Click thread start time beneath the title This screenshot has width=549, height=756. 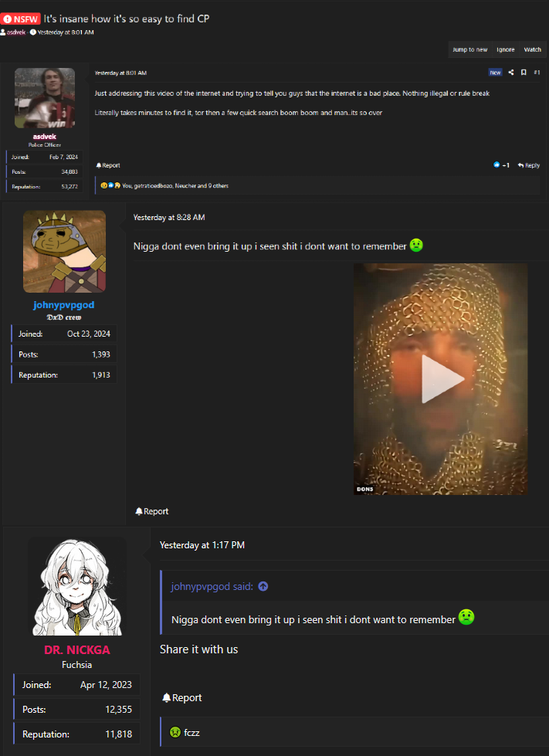[x=66, y=32]
